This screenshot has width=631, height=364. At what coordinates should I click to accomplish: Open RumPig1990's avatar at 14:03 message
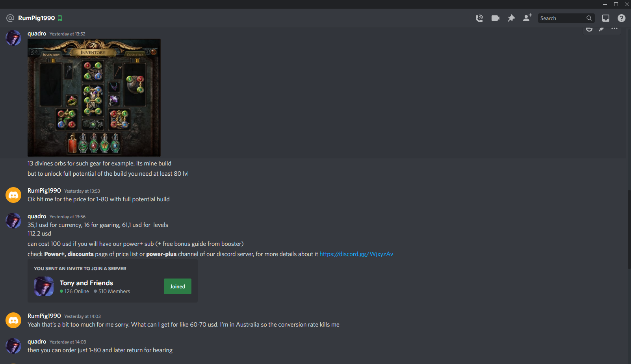click(13, 320)
